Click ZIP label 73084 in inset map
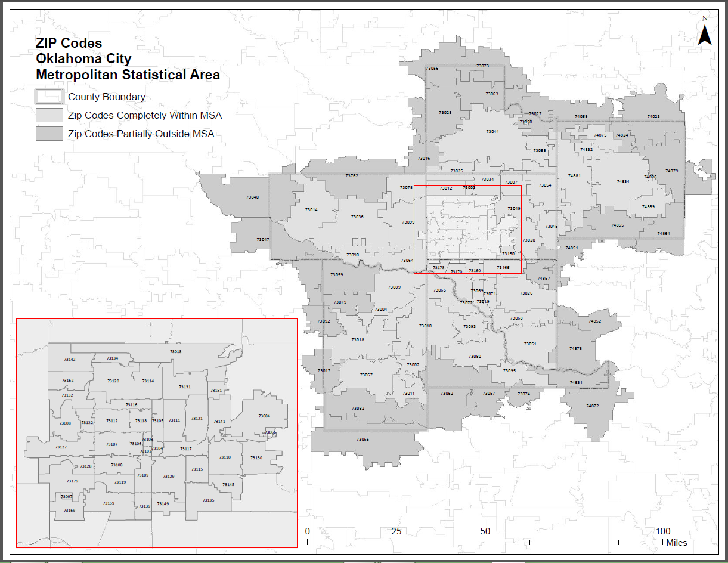 pos(264,416)
